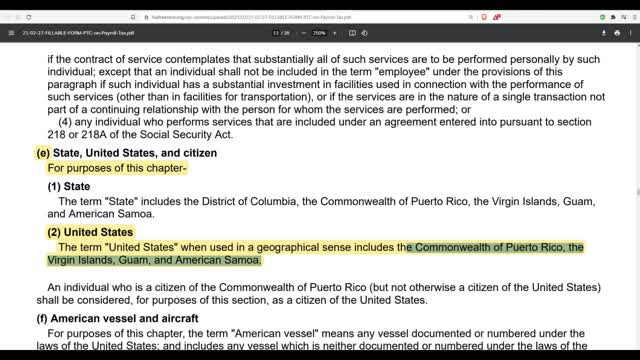
Task: Open PDF viewer more actions menu
Action: [x=631, y=33]
